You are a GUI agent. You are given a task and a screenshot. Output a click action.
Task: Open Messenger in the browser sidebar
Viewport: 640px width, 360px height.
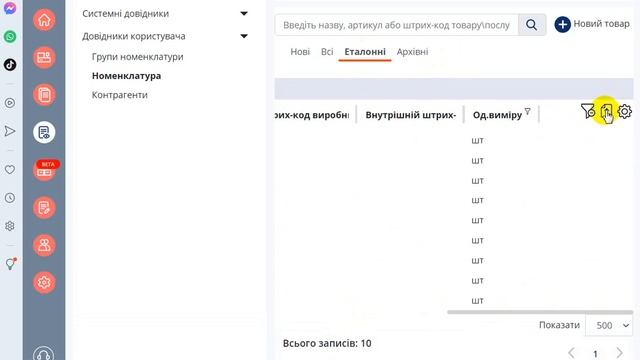(10, 8)
